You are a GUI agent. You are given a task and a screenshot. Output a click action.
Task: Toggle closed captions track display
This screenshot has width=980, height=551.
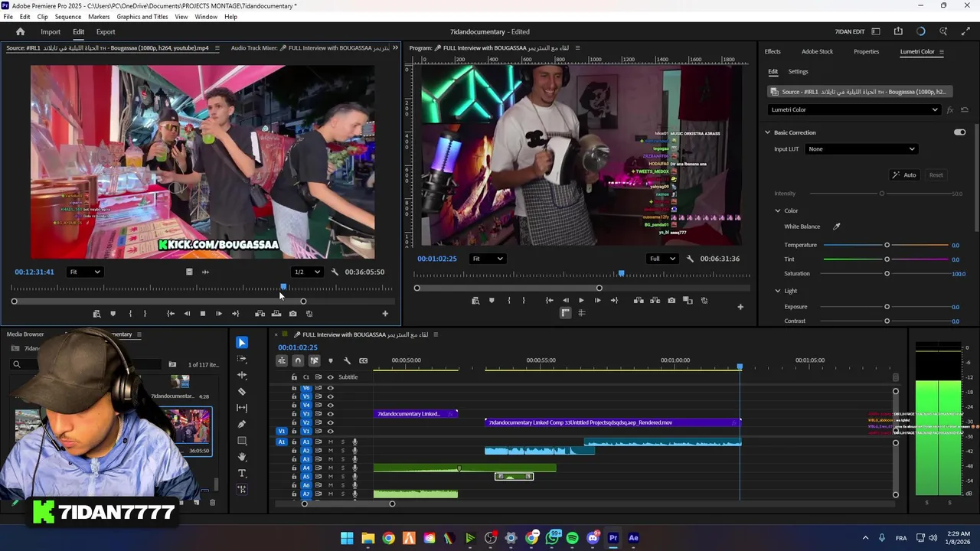coord(363,360)
